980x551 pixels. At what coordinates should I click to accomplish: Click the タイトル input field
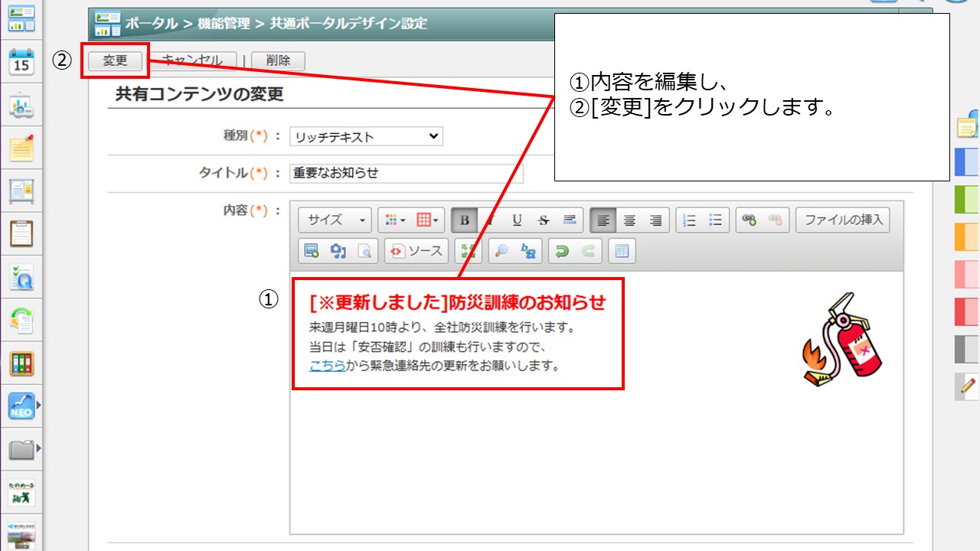[407, 173]
